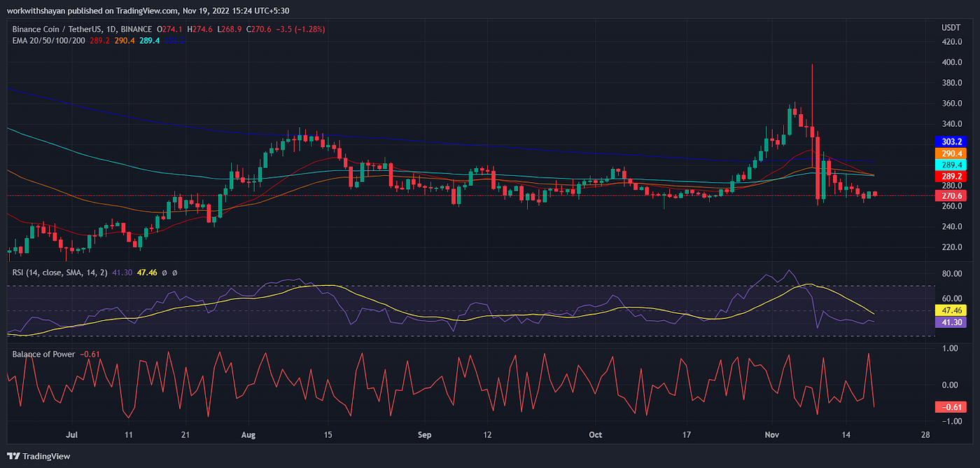
Task: Select the 'Balance of Power' indicator legend
Action: point(43,354)
